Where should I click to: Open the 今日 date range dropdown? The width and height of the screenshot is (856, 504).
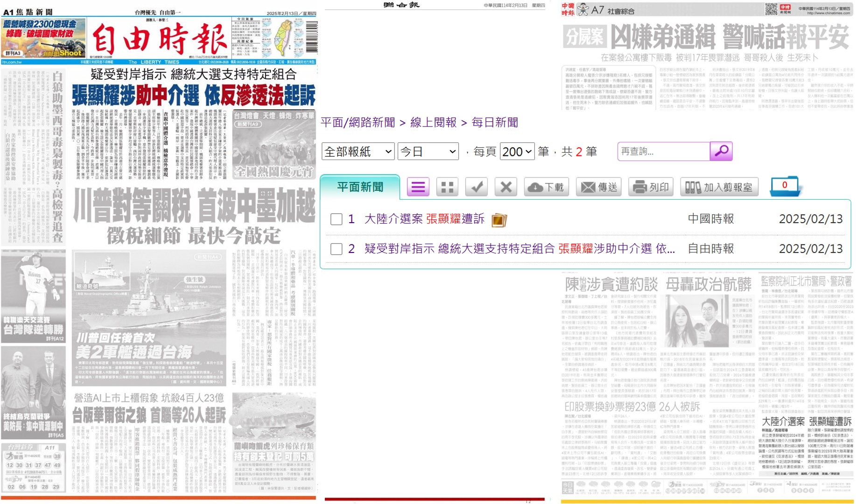(428, 152)
